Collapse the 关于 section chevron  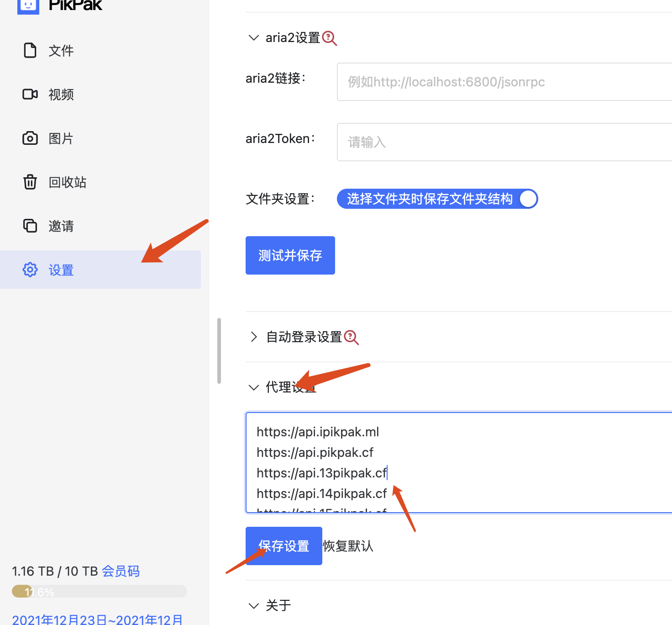point(254,606)
